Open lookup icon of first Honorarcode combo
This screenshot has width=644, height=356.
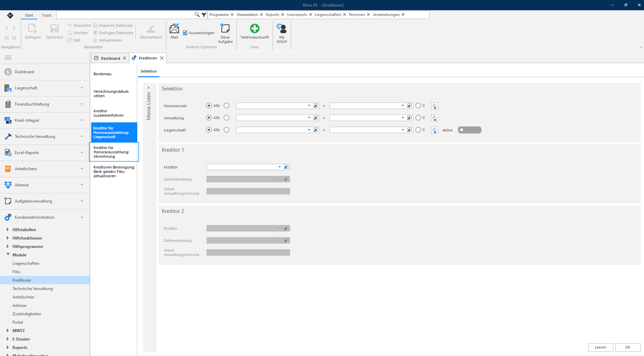[316, 106]
